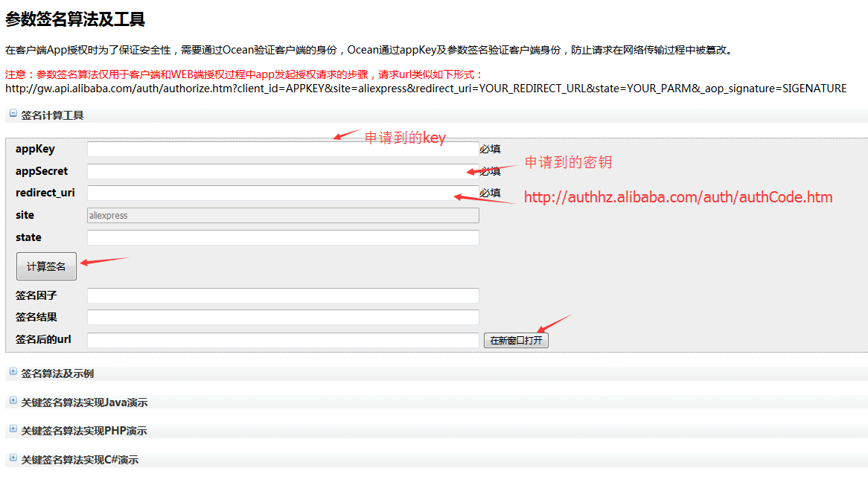
Task: Click the 关键签名算法实现C#演示 title text
Action: coord(80,460)
